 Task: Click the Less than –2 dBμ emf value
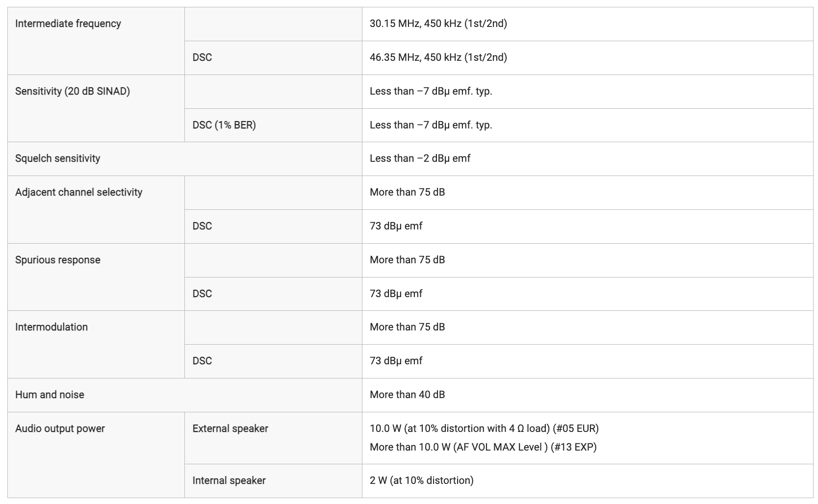point(420,158)
